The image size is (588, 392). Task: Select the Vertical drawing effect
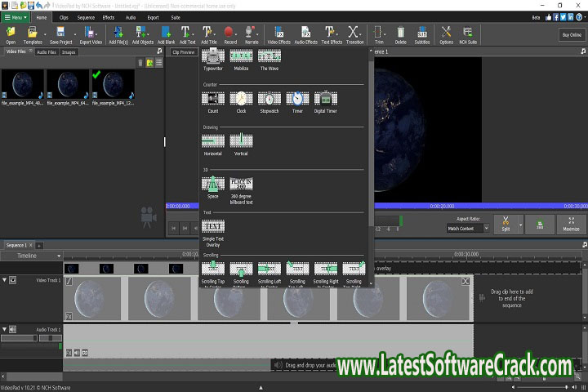click(241, 145)
